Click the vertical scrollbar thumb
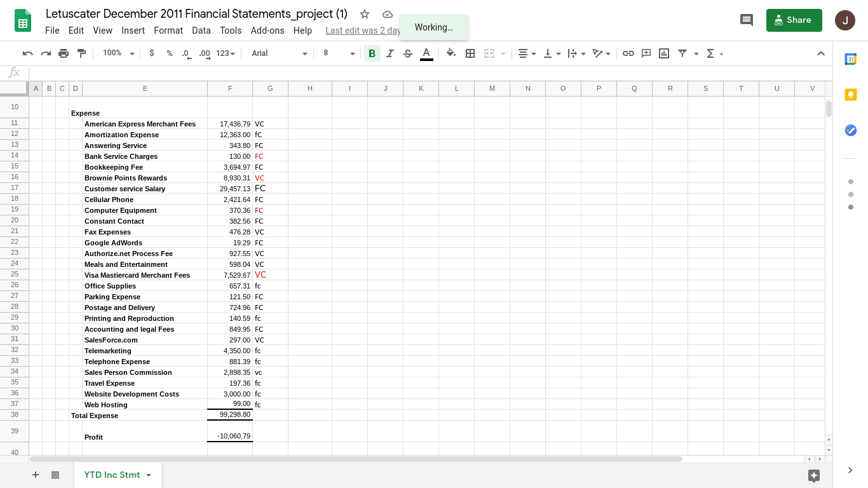 pos(829,109)
